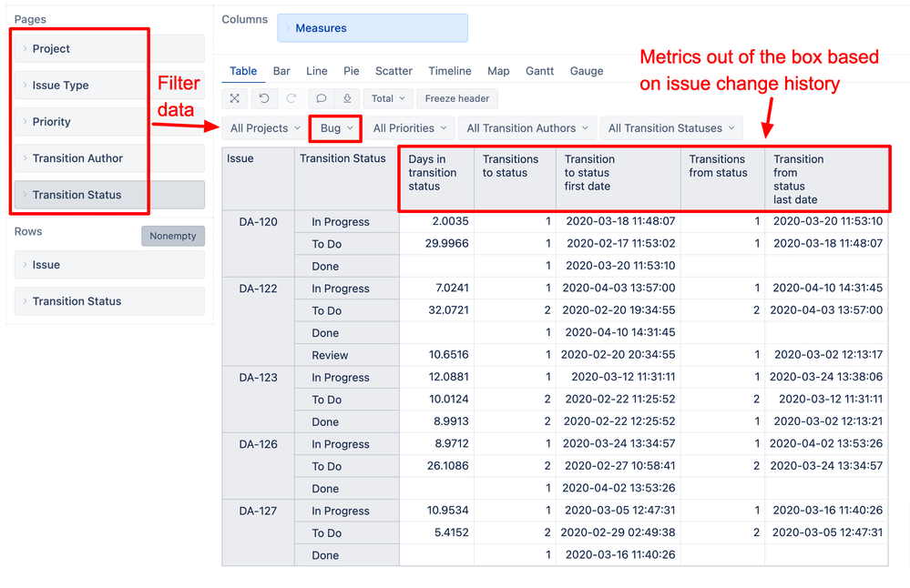This screenshot has width=910, height=588.
Task: Open the All Transition Authors dropdown
Action: click(527, 128)
